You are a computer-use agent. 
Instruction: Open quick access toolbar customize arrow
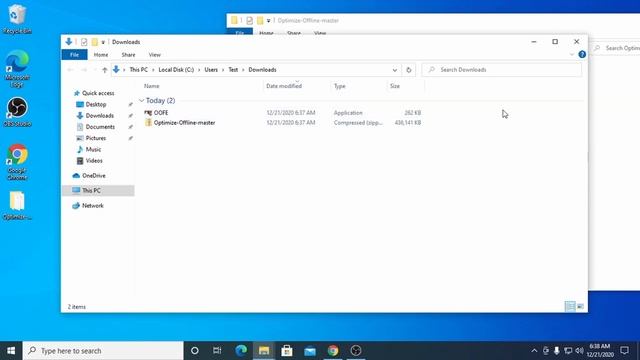[x=103, y=42]
